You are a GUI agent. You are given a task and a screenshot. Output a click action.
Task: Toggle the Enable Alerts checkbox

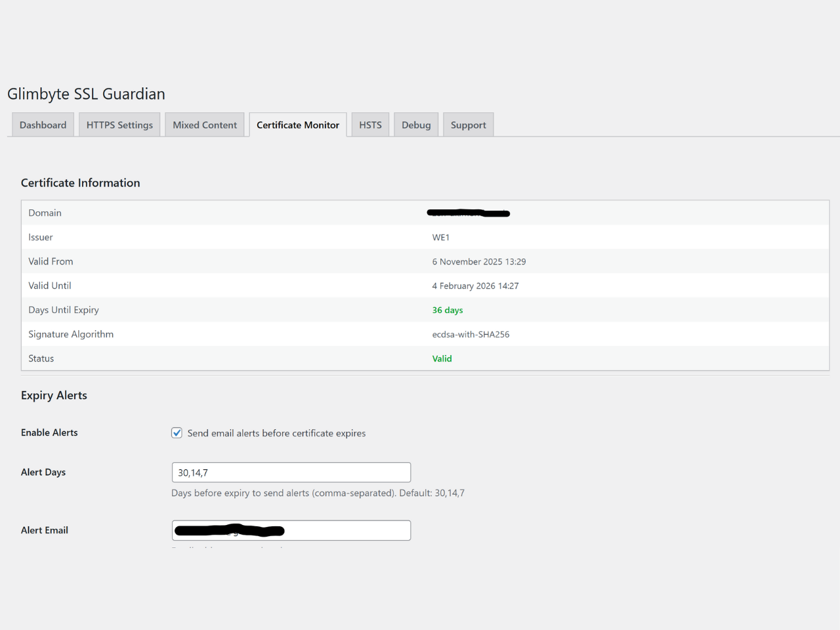[x=177, y=433]
